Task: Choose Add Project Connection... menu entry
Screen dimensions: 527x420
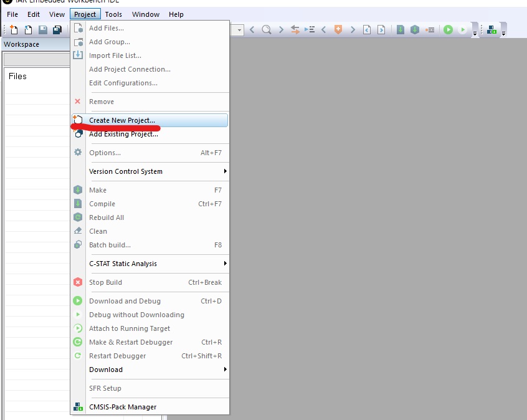Action: click(x=150, y=69)
